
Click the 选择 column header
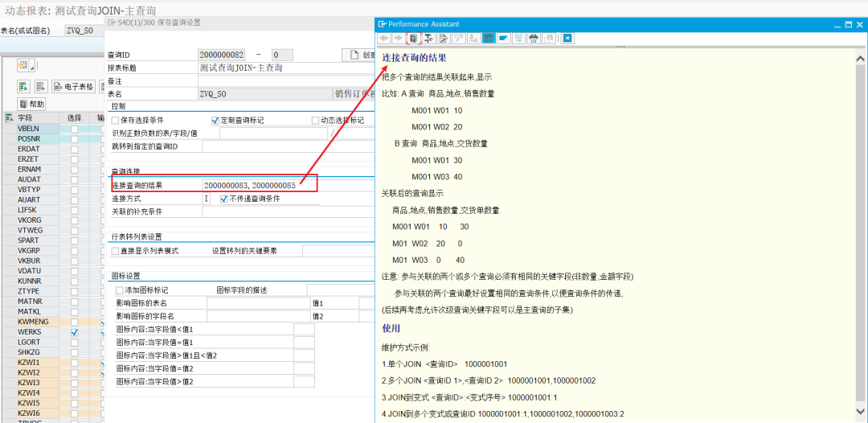pyautogui.click(x=74, y=117)
